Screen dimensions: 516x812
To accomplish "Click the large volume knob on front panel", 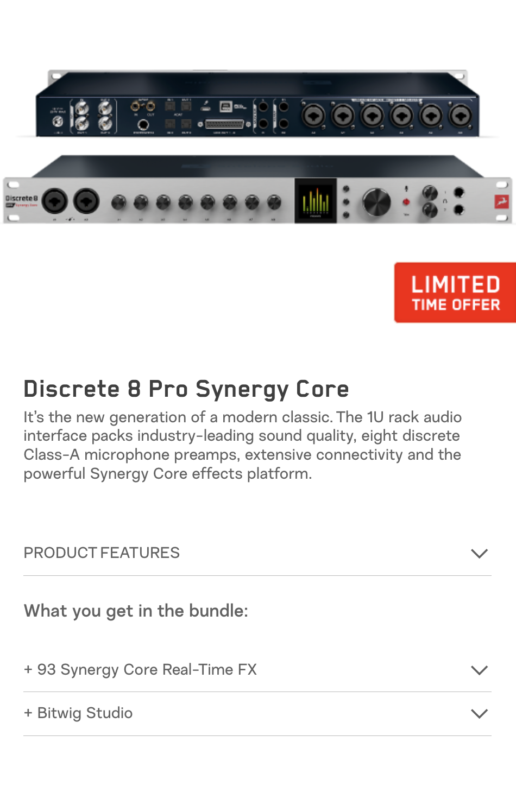I will pos(376,202).
